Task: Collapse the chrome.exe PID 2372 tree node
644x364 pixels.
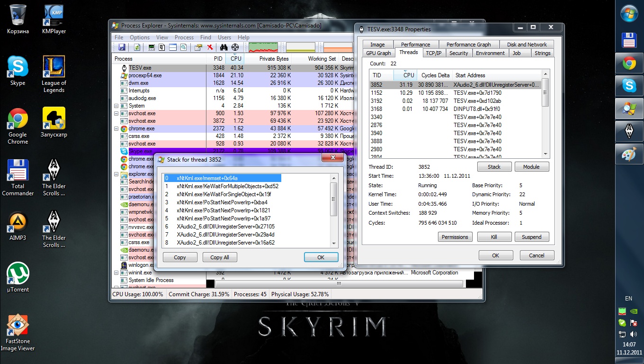Action: coord(116,128)
